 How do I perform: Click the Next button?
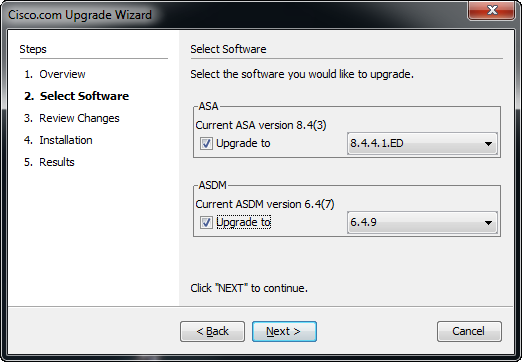(x=284, y=331)
